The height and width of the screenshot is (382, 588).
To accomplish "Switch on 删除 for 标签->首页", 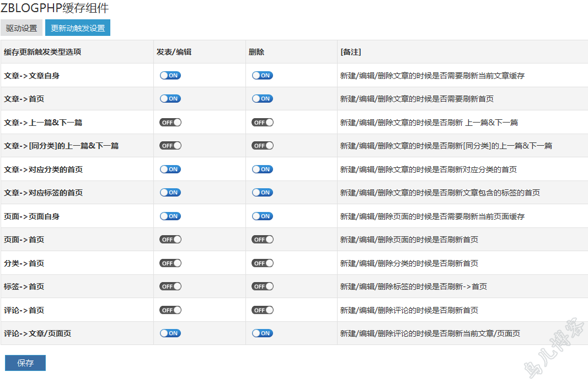I will click(263, 286).
